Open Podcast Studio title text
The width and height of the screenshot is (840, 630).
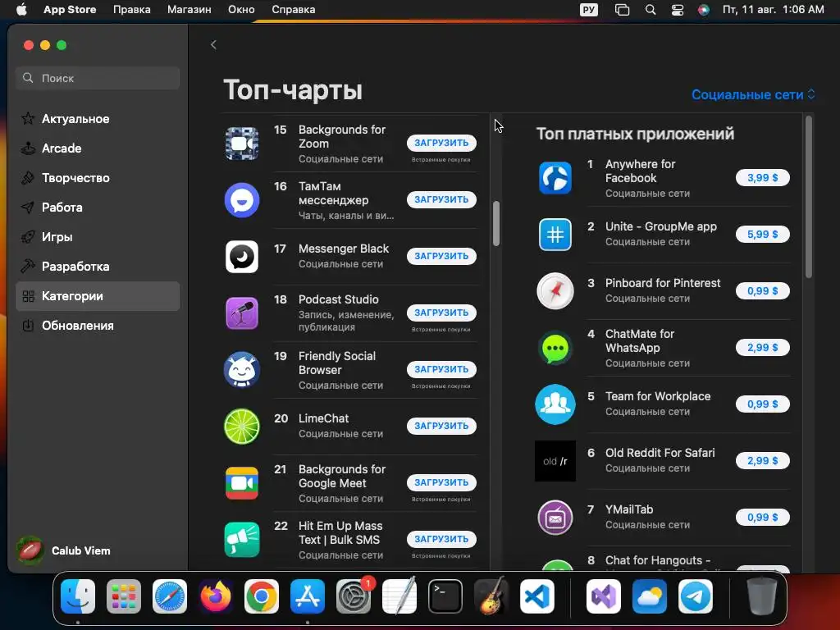click(x=339, y=299)
